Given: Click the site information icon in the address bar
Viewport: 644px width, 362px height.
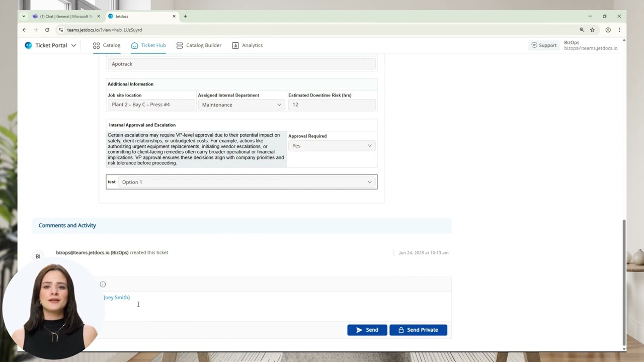Looking at the screenshot, I should point(61,30).
